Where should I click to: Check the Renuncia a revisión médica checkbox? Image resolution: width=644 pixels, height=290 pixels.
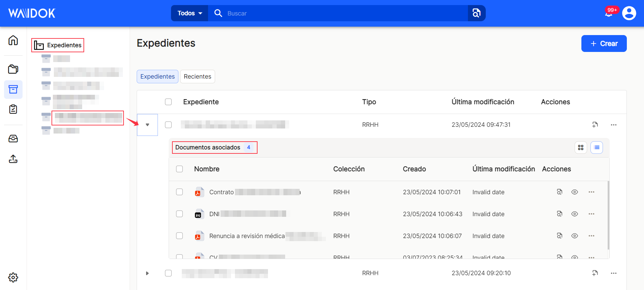point(179,236)
